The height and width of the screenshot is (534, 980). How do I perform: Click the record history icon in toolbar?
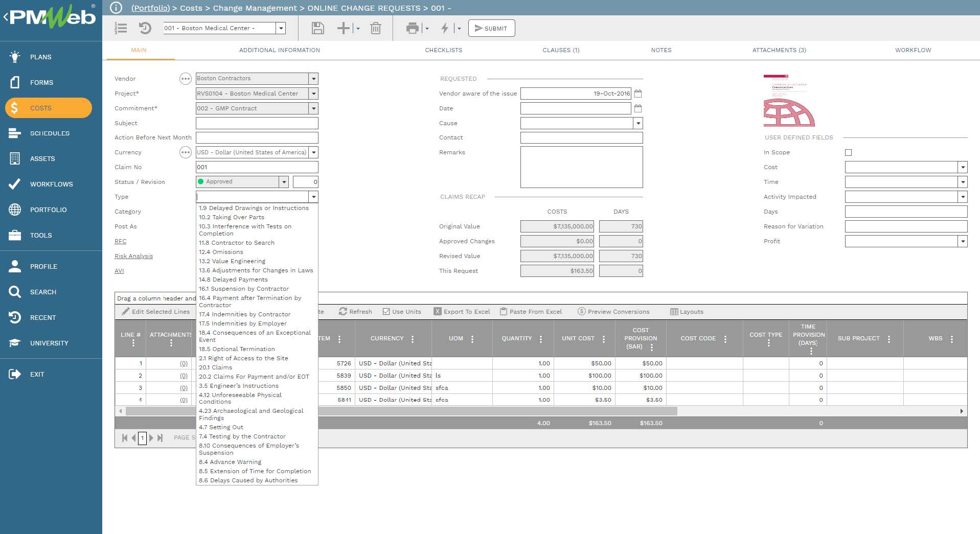point(145,28)
